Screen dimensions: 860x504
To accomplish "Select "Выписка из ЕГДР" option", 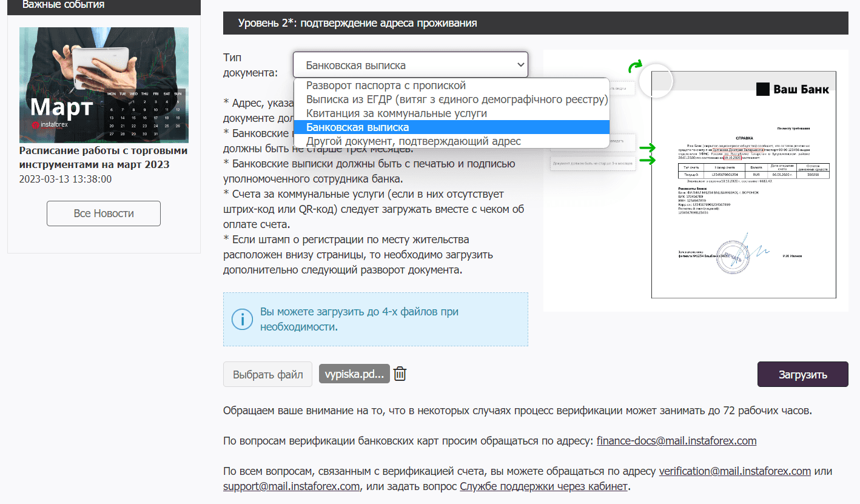I will click(451, 99).
